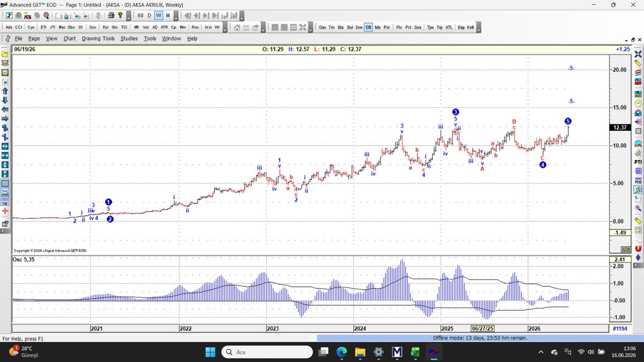Open Excel from the taskbar
The image size is (644, 362).
pos(414,352)
